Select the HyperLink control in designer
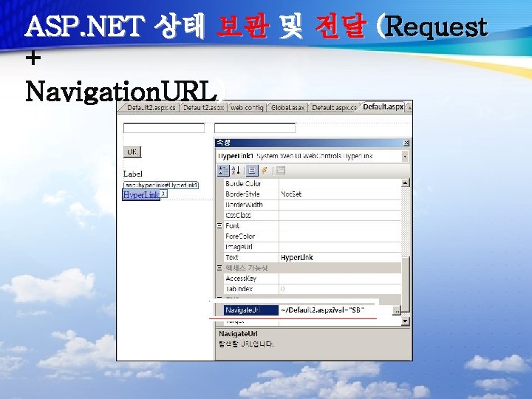Image resolution: width=532 pixels, height=399 pixels. click(141, 195)
